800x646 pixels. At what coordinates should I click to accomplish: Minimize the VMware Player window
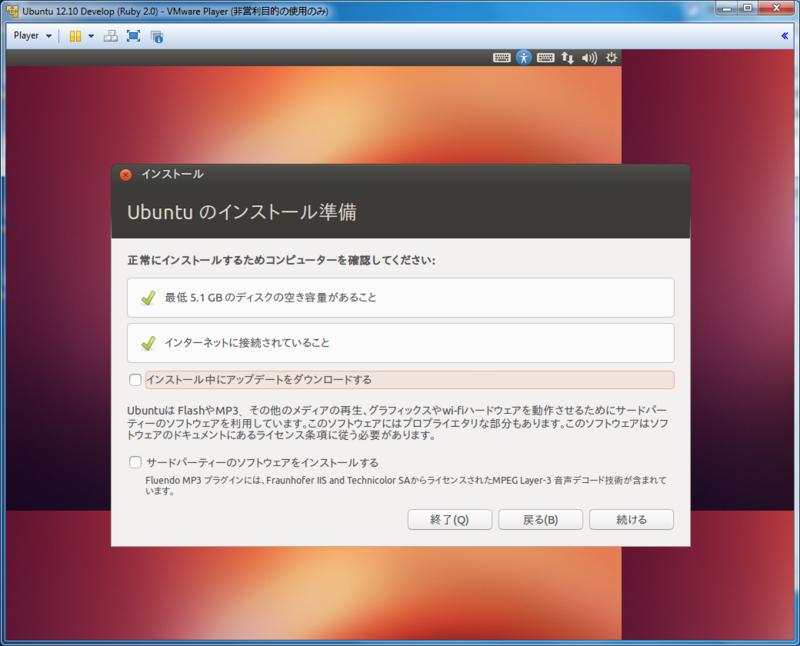[x=727, y=8]
